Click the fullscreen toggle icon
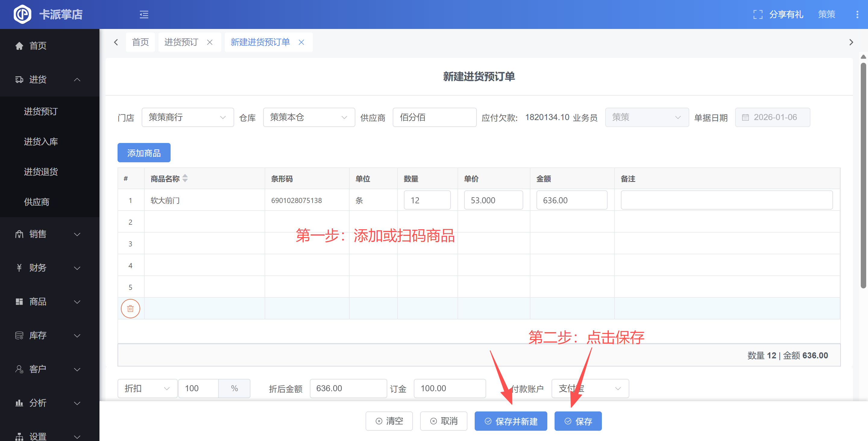Screen dimensions: 868x441 pos(758,14)
